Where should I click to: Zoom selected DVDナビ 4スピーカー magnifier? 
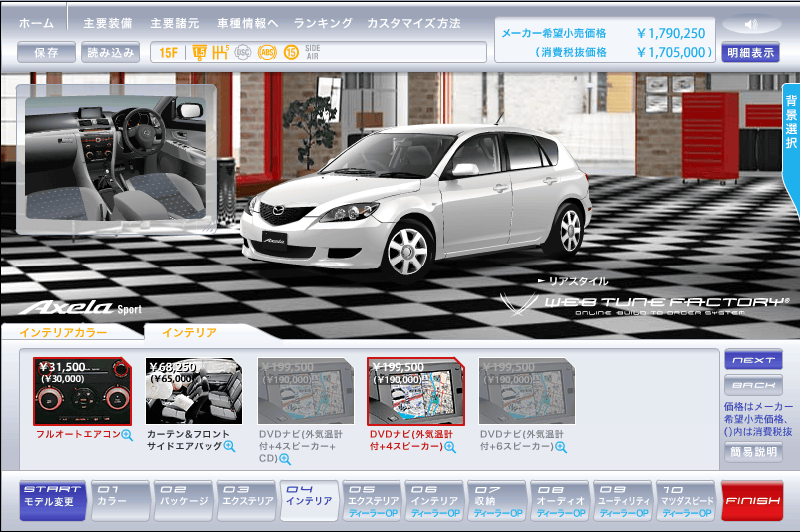[x=450, y=447]
